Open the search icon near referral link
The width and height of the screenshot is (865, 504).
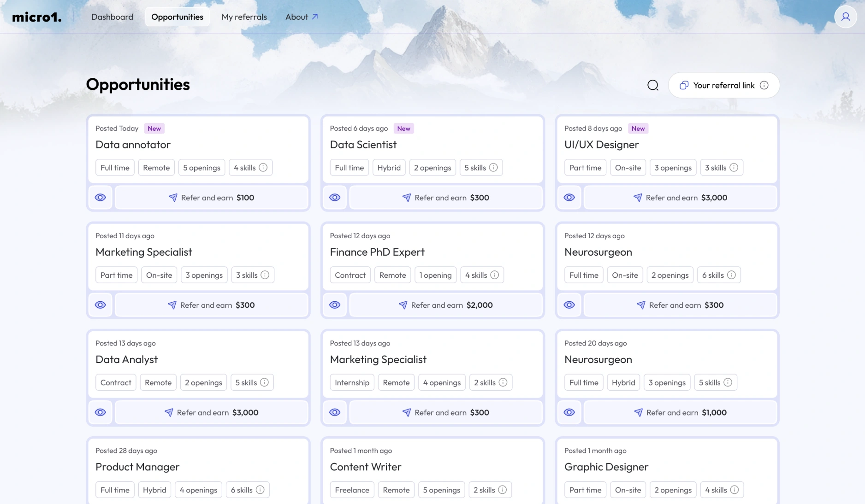tap(652, 85)
